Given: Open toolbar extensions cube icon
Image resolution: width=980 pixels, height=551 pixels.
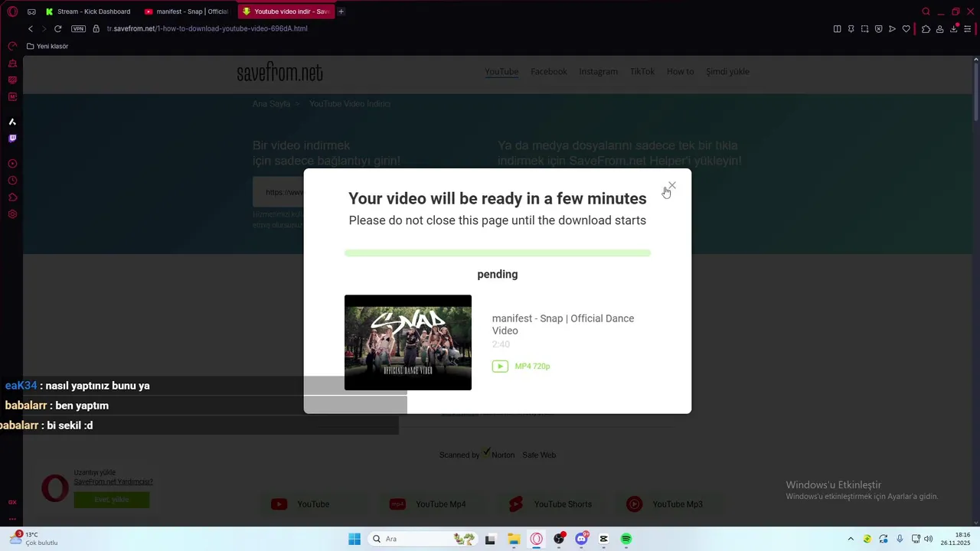Looking at the screenshot, I should (926, 28).
